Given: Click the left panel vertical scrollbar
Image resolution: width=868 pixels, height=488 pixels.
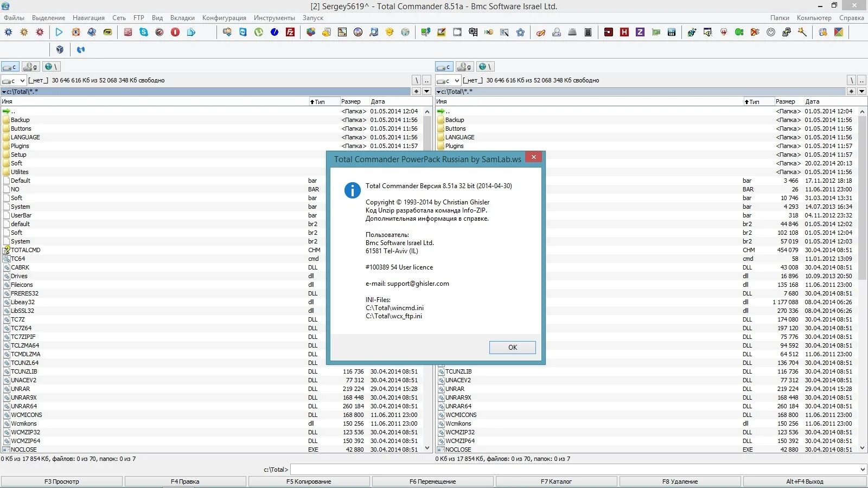Looking at the screenshot, I should 427,280.
